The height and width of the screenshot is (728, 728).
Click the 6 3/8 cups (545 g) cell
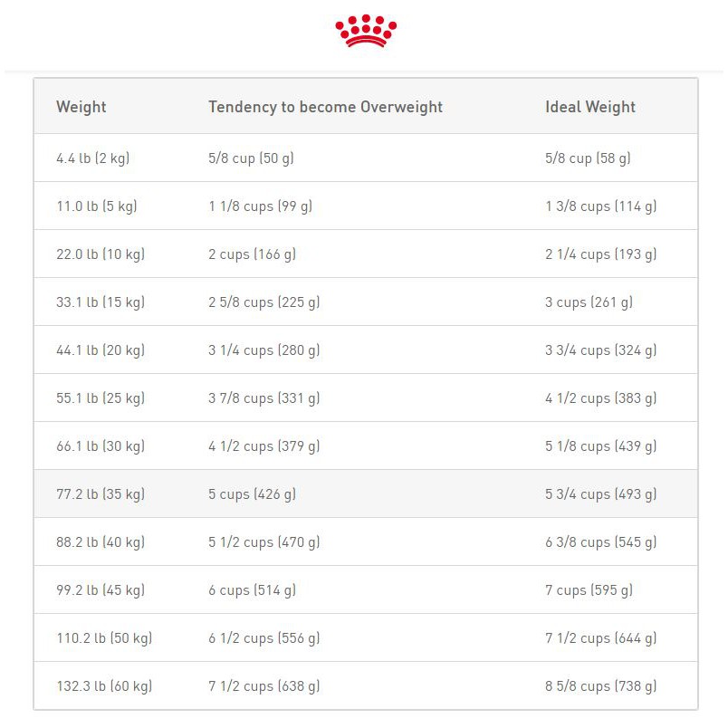coord(600,542)
